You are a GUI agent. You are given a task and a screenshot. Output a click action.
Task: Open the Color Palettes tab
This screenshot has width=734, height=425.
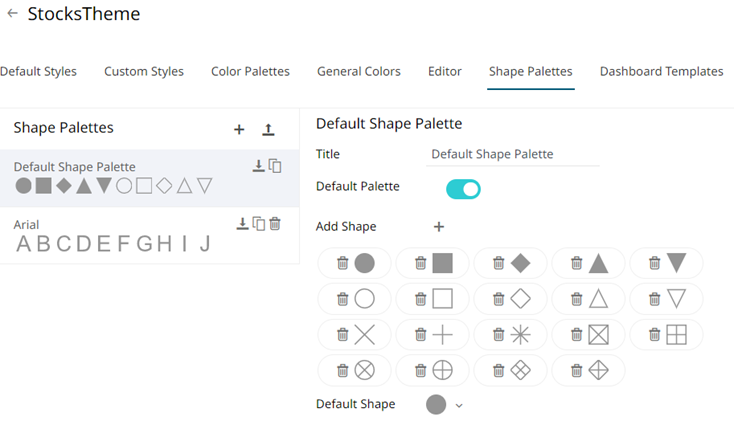[250, 71]
